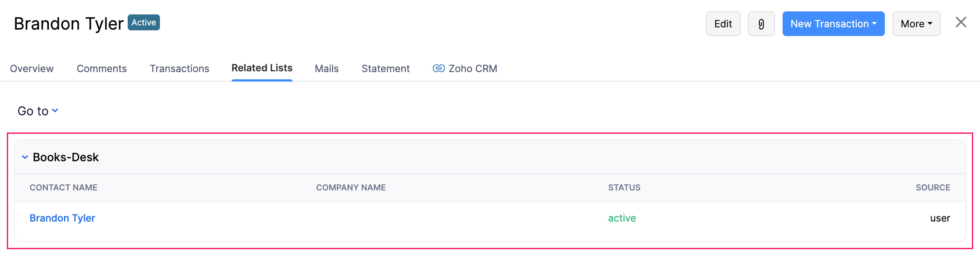The image size is (980, 261).
Task: Click the paperclip attachments icon
Action: (x=761, y=24)
